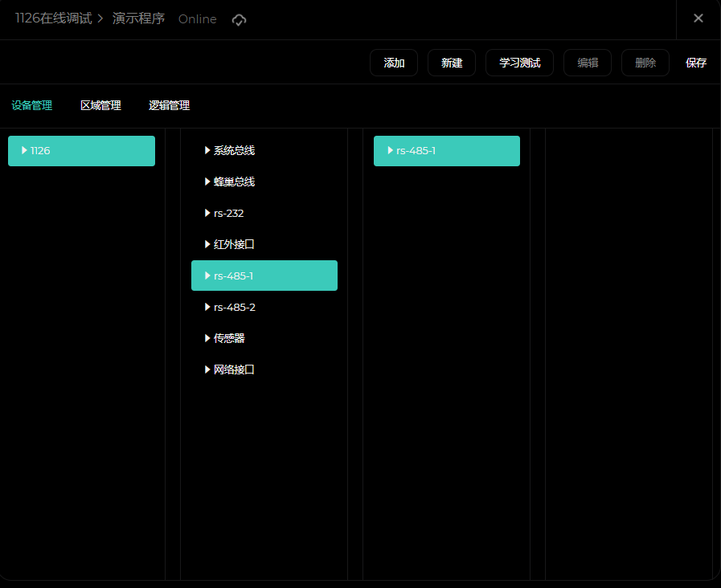Open 学习测试 from the toolbar

tap(519, 63)
